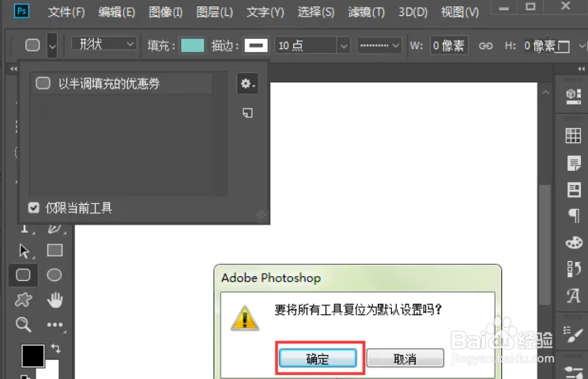The image size is (588, 379).
Task: Open the Adjustments sliders panel icon
Action: [573, 372]
